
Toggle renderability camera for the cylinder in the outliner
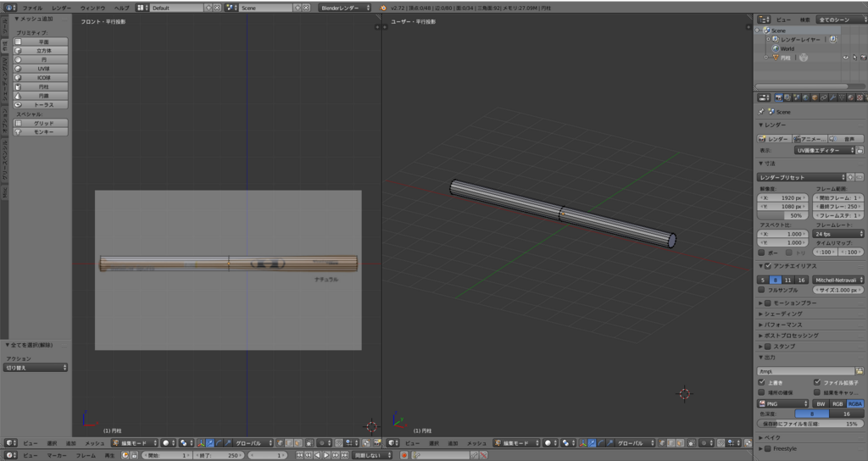864,58
